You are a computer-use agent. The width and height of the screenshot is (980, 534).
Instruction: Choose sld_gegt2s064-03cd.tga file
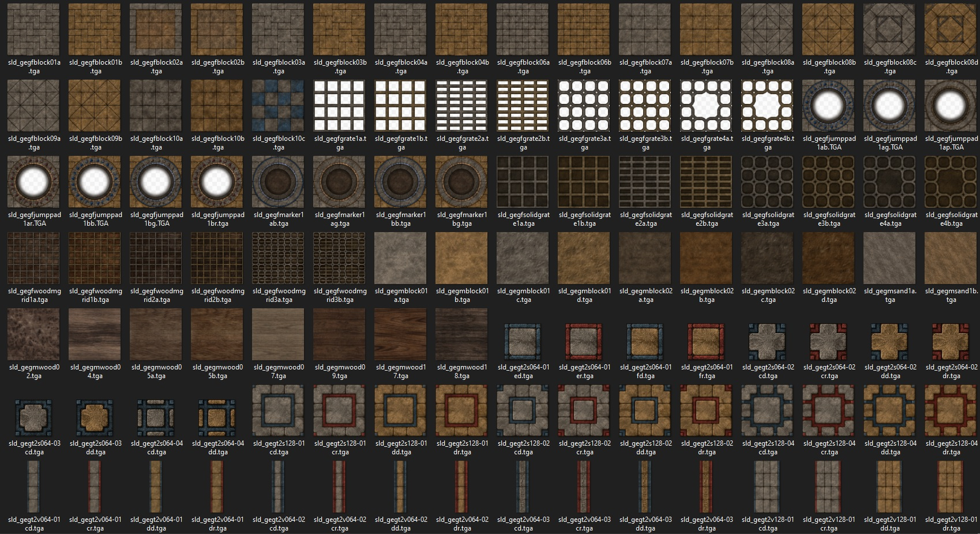tap(33, 417)
